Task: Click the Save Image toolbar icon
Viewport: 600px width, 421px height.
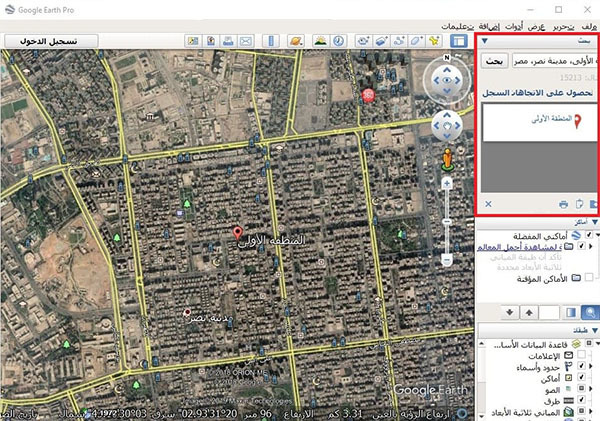Action: 211,41
